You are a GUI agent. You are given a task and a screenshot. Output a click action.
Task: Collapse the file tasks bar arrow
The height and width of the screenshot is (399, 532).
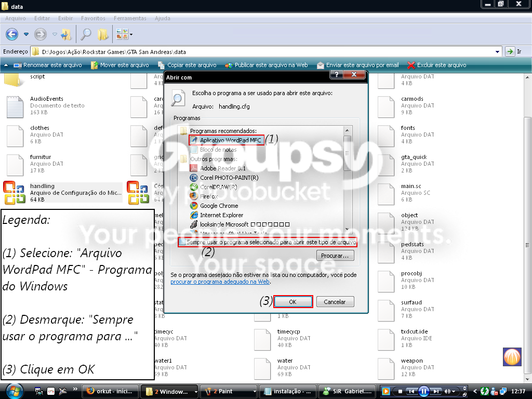tap(6, 65)
